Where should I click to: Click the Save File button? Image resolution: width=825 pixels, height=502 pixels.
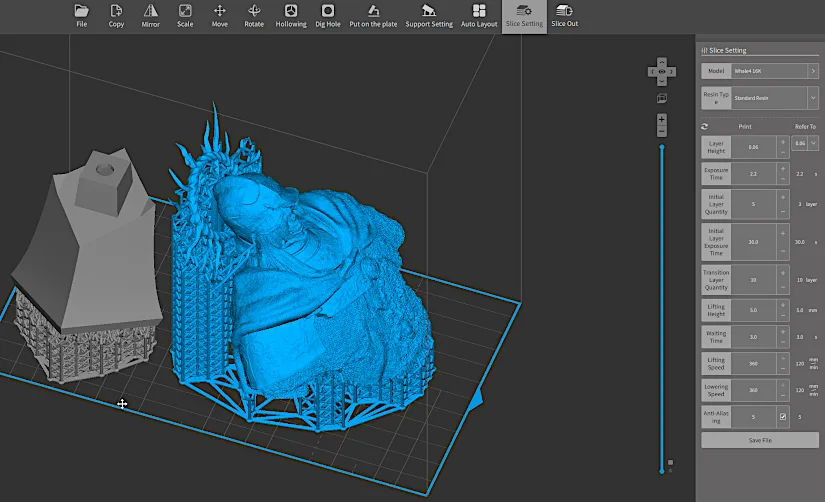tap(760, 440)
